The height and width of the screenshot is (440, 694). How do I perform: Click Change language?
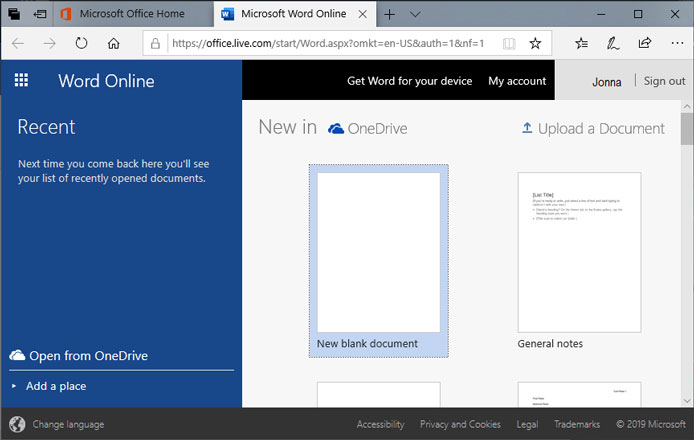[x=68, y=424]
